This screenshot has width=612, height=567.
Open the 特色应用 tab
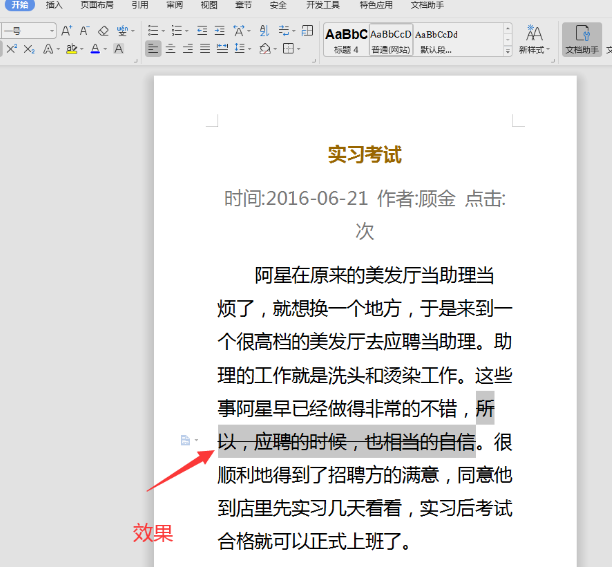click(376, 5)
